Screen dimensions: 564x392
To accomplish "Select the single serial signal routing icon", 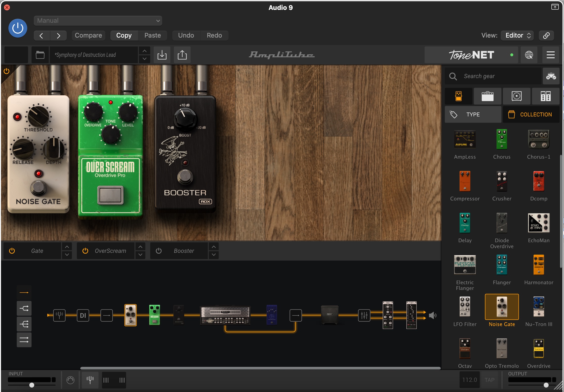I will click(x=24, y=293).
